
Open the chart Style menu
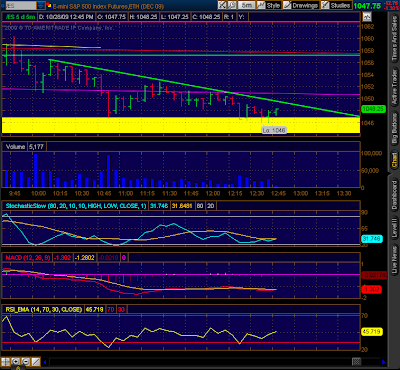tap(269, 5)
